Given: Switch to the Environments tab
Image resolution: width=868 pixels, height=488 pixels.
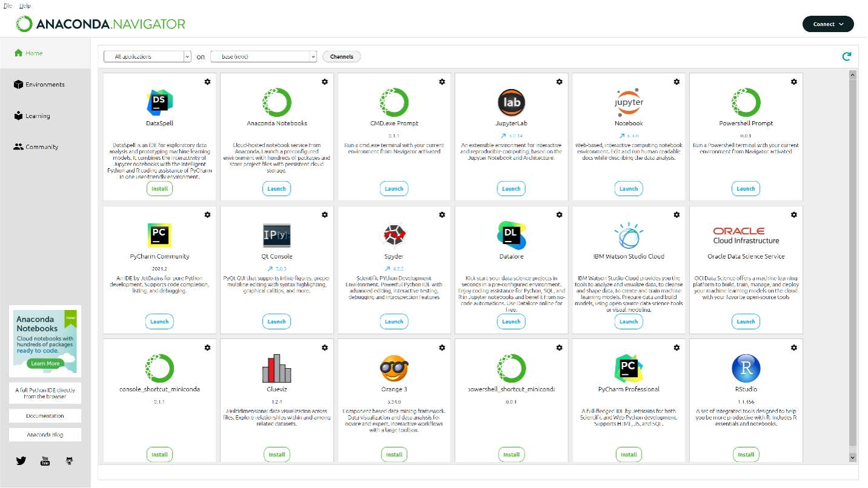Looking at the screenshot, I should pyautogui.click(x=45, y=85).
